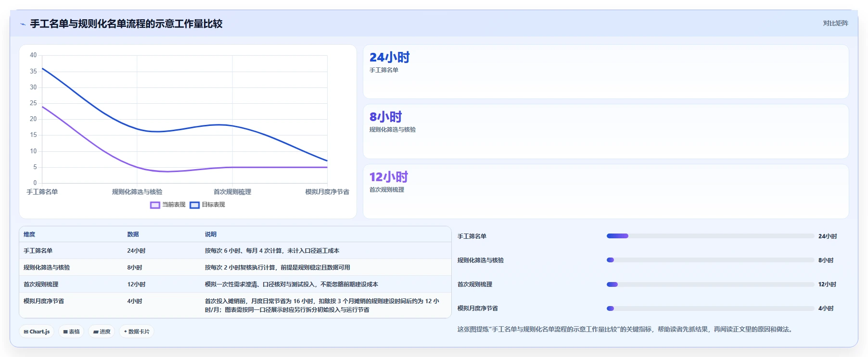Click the 手工筛名单 label beside progress bar
The image size is (868, 357).
472,236
